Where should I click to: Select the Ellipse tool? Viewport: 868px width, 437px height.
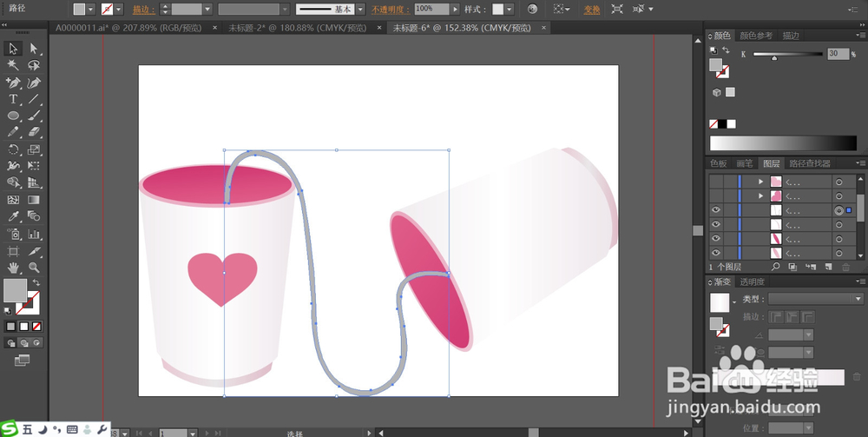click(x=13, y=116)
